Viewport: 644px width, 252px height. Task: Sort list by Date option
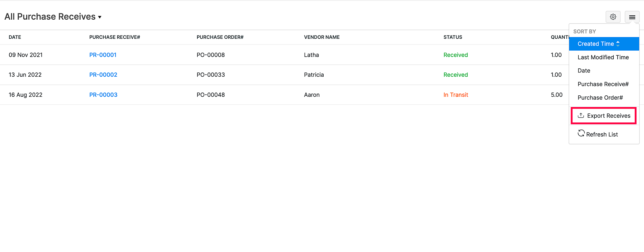(x=584, y=71)
